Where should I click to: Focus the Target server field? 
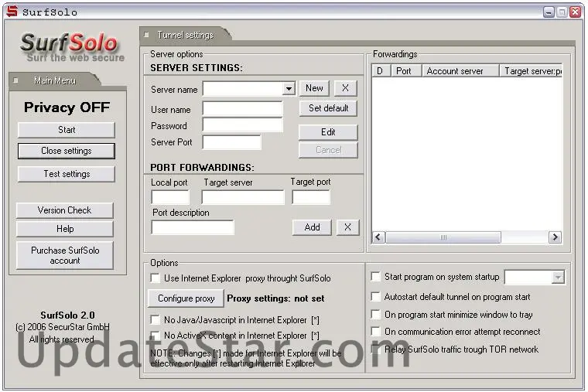pyautogui.click(x=243, y=197)
